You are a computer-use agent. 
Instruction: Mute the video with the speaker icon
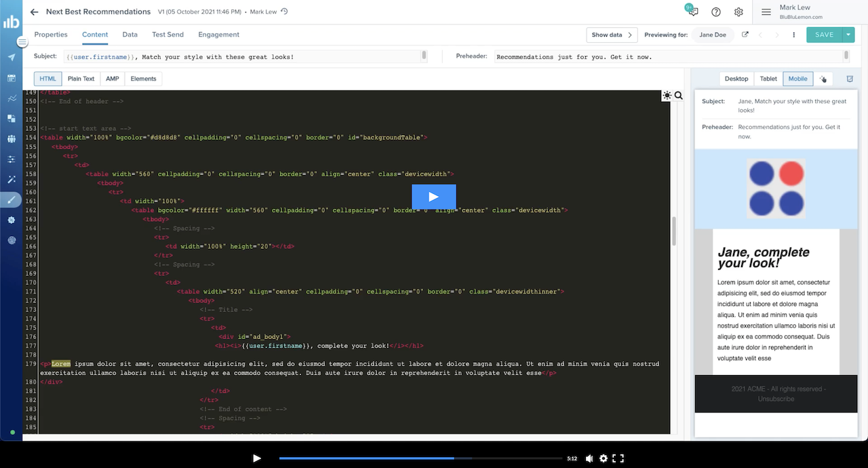(589, 459)
